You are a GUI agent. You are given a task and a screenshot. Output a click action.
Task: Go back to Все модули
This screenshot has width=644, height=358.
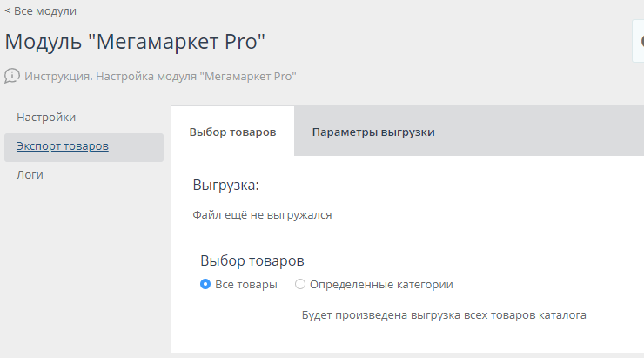[x=41, y=11]
